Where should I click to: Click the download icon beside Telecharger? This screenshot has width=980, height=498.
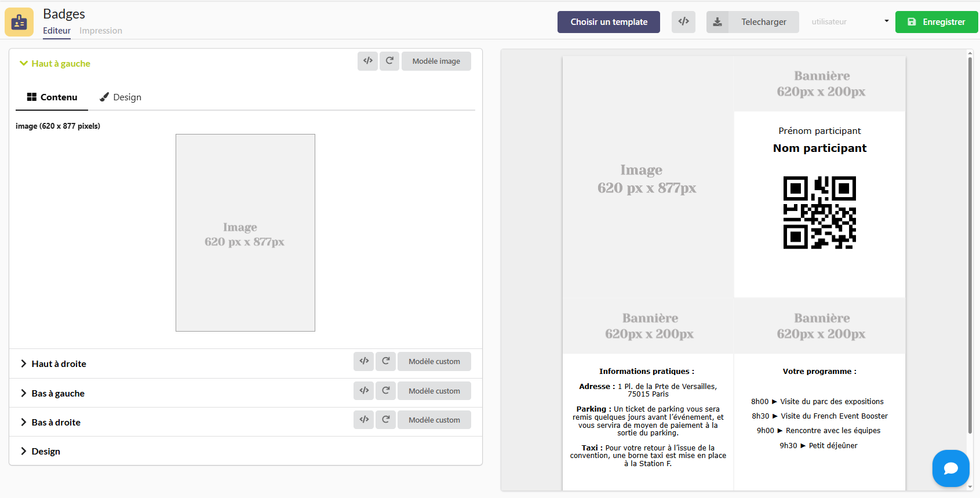point(717,22)
